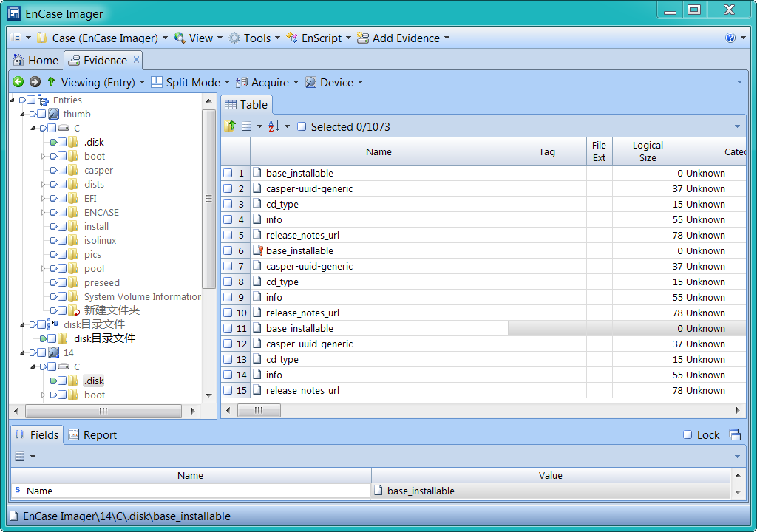
Task: Check the box for row 9 info
Action: click(228, 297)
